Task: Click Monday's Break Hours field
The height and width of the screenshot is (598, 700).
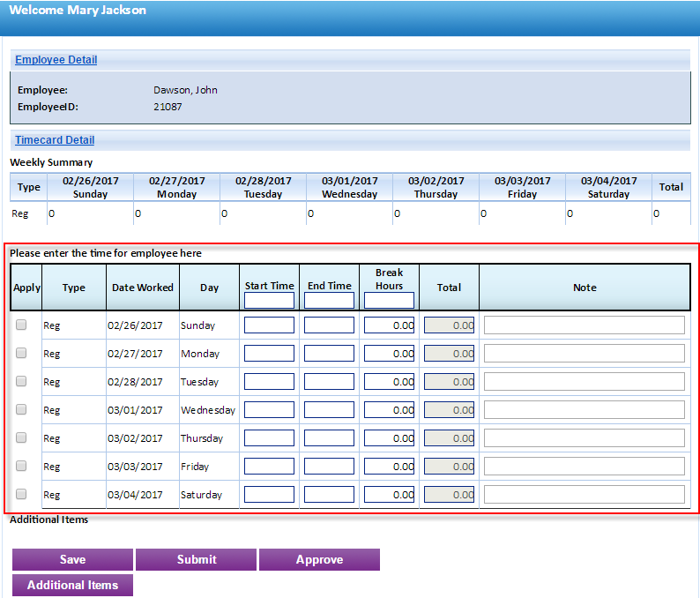Action: tap(390, 354)
